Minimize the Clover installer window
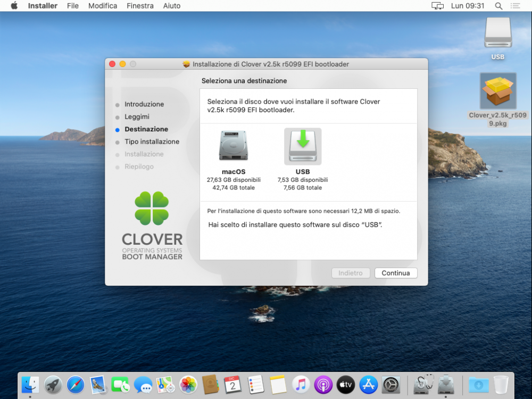532x399 pixels. point(122,64)
